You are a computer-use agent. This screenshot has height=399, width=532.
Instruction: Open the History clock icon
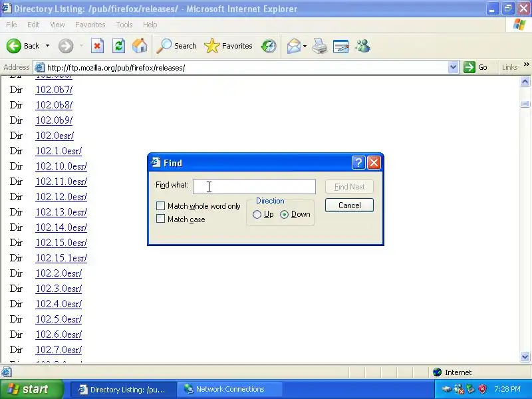coord(269,46)
